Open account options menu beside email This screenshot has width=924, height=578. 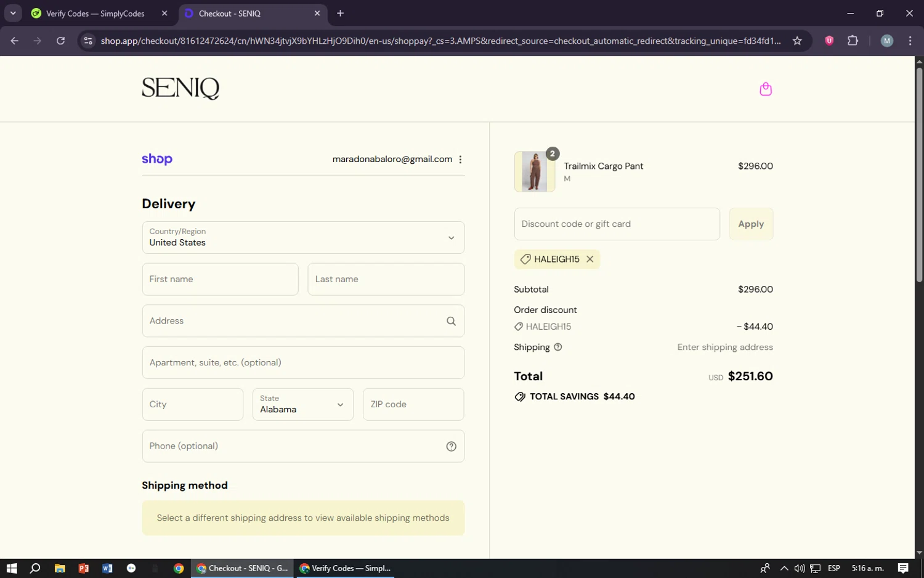(x=460, y=159)
